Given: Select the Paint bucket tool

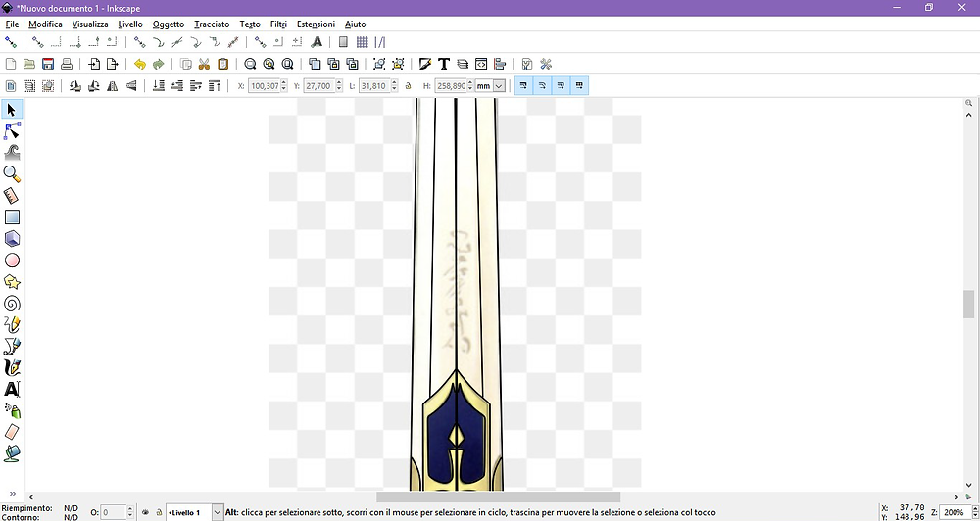Looking at the screenshot, I should 12,452.
